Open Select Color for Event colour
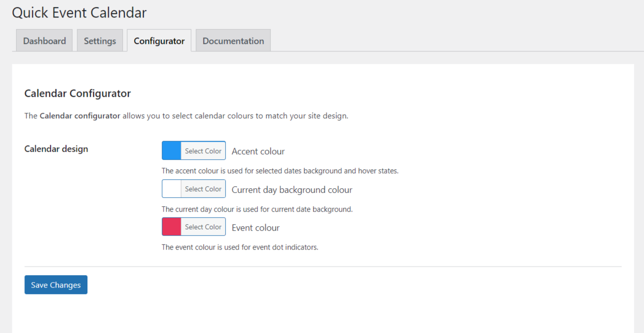 click(203, 227)
